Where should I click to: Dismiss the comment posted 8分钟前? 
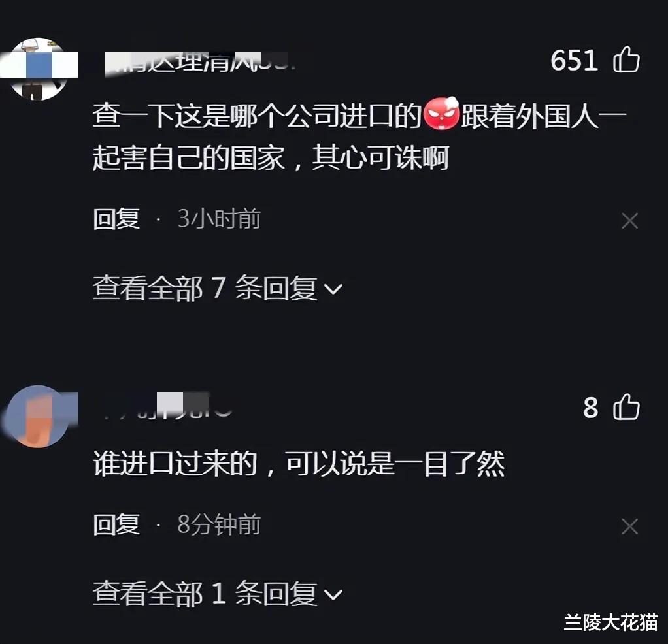tap(629, 526)
